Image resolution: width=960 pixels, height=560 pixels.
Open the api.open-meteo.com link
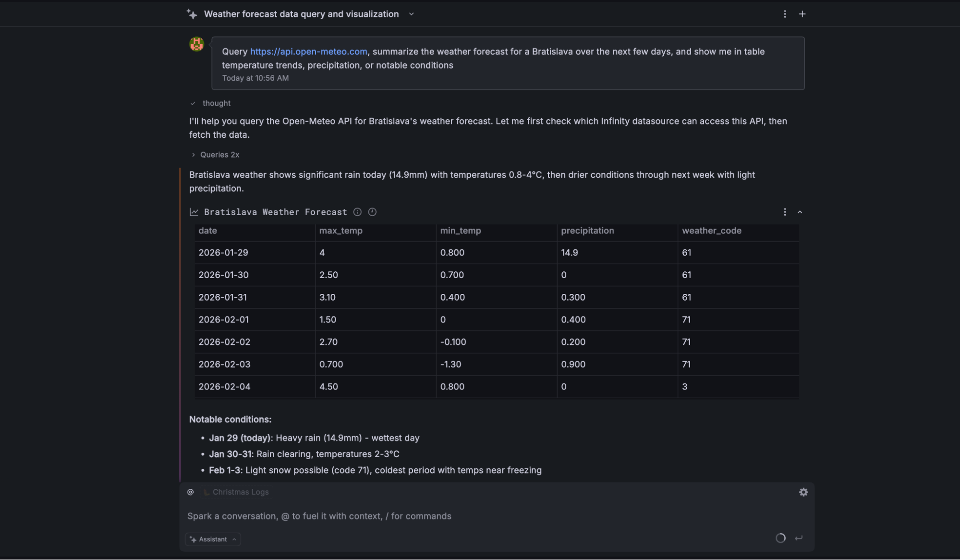pyautogui.click(x=308, y=52)
